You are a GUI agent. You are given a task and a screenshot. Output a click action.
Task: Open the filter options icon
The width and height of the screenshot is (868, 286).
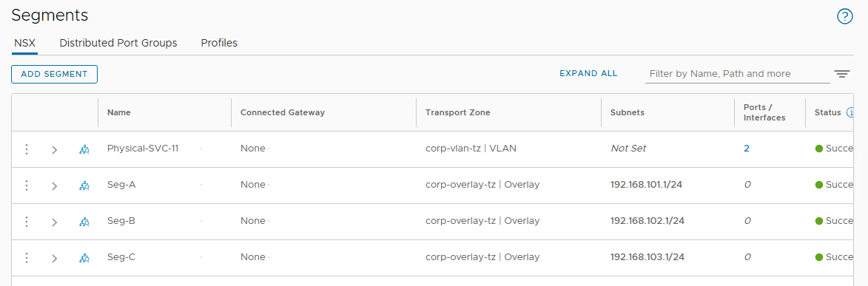pos(842,74)
